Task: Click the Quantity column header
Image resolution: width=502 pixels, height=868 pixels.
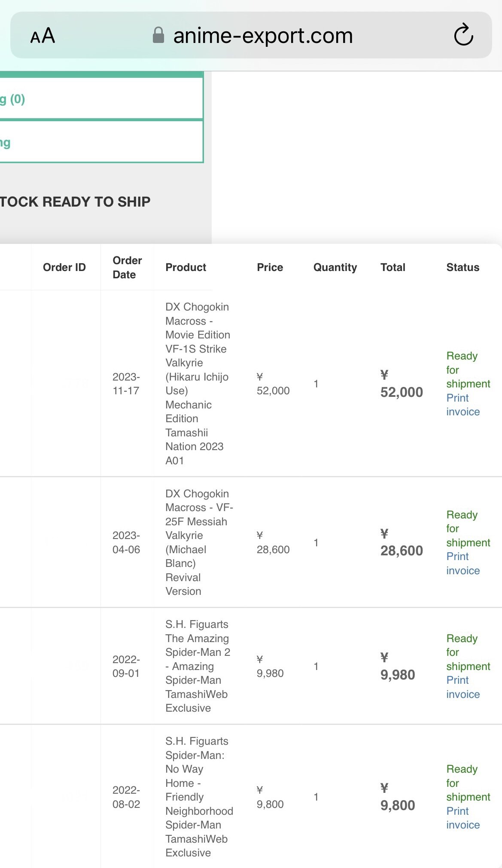Action: (x=335, y=267)
